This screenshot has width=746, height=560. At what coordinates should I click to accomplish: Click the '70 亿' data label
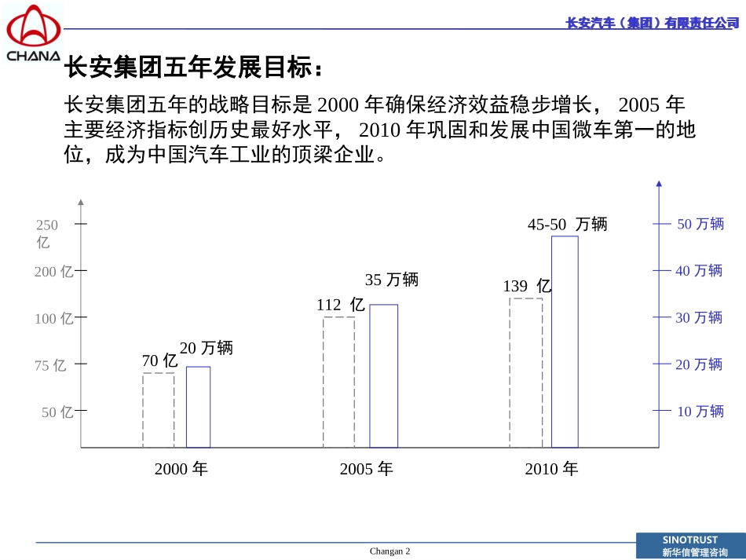coord(160,361)
